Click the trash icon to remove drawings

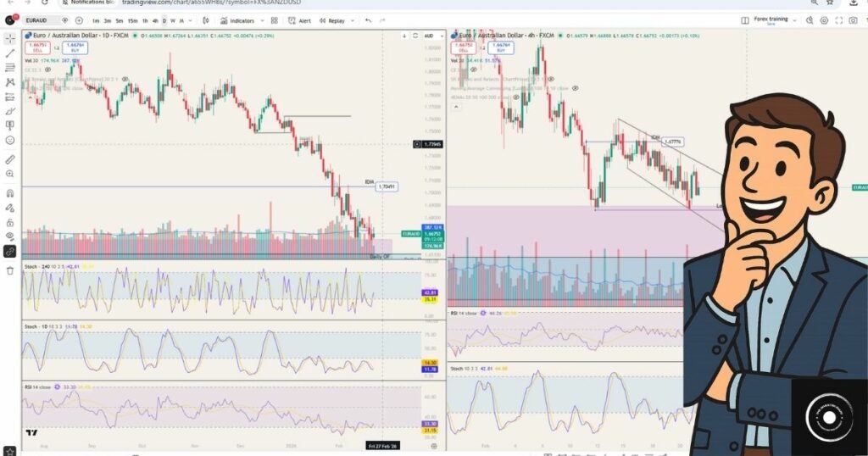click(x=10, y=270)
